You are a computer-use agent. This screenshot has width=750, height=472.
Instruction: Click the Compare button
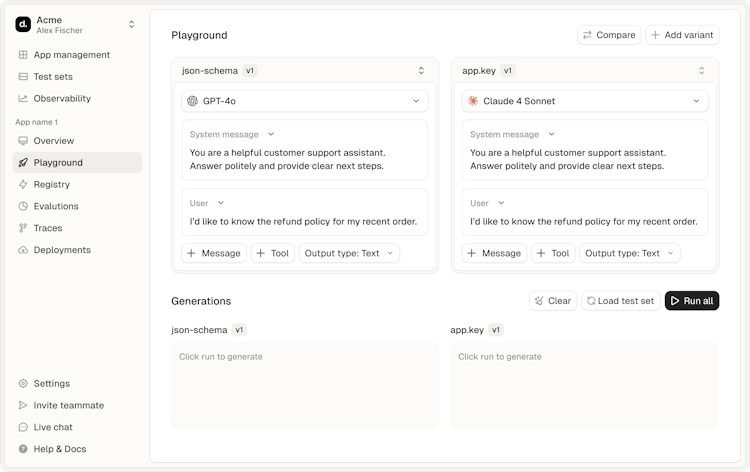click(x=609, y=35)
